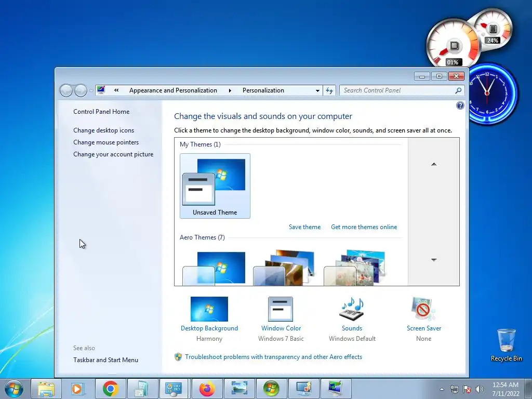Click the themes list scroll-up arrow

[434, 164]
